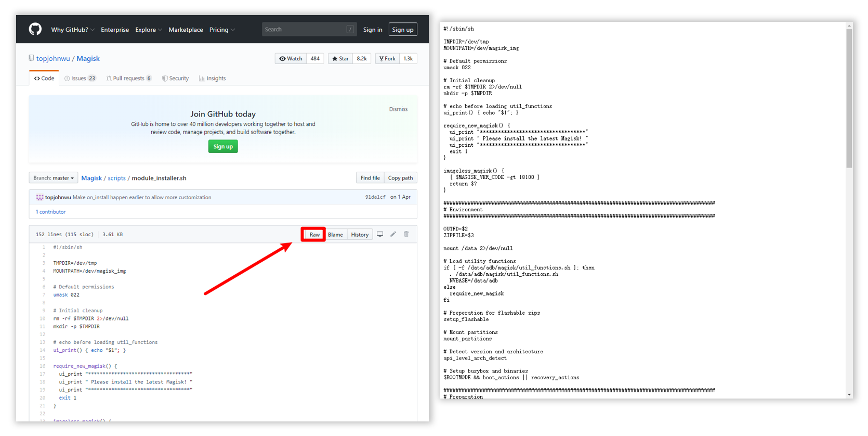View the 1.3k forks count
868x436 pixels.
click(409, 59)
